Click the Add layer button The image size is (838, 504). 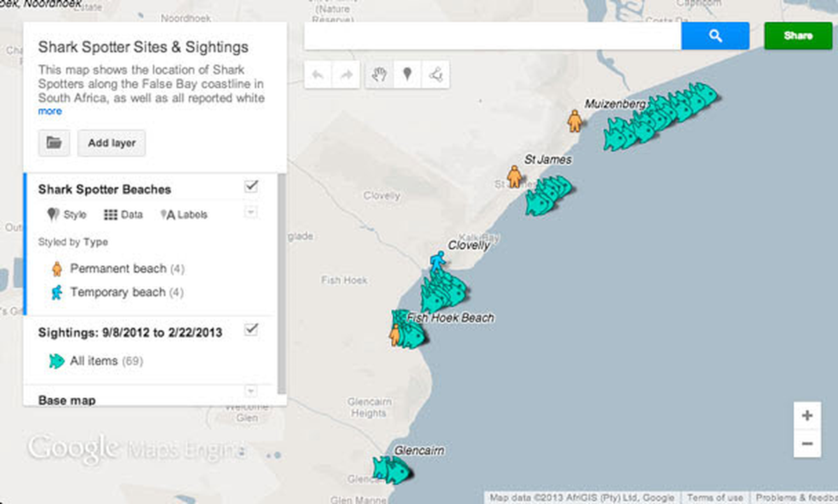click(x=112, y=143)
